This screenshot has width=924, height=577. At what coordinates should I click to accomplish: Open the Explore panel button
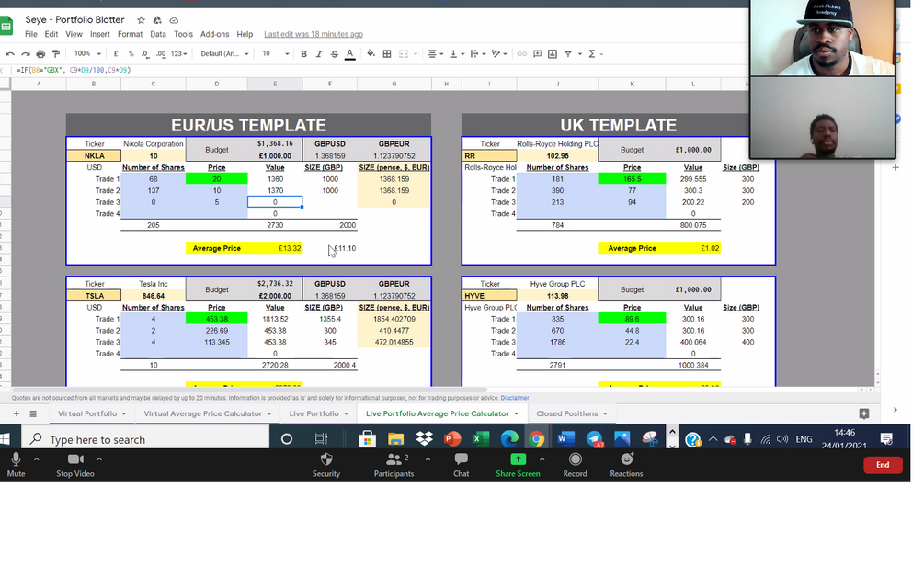click(x=864, y=413)
